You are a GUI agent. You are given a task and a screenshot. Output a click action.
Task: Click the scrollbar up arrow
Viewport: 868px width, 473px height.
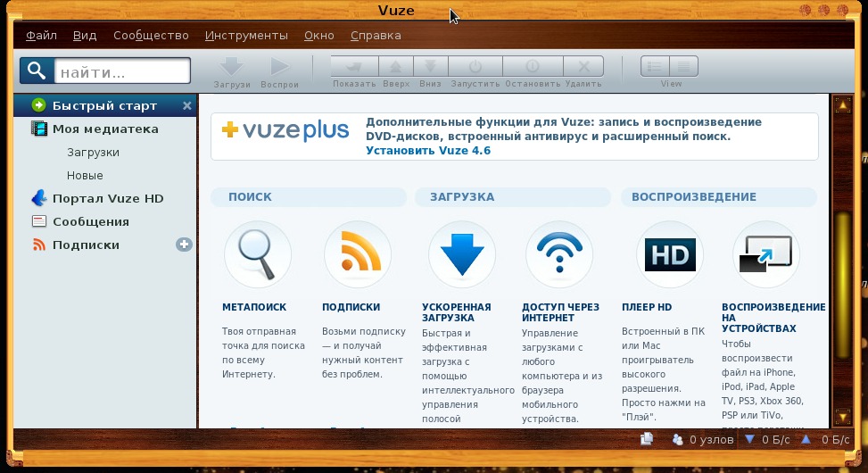pos(842,104)
